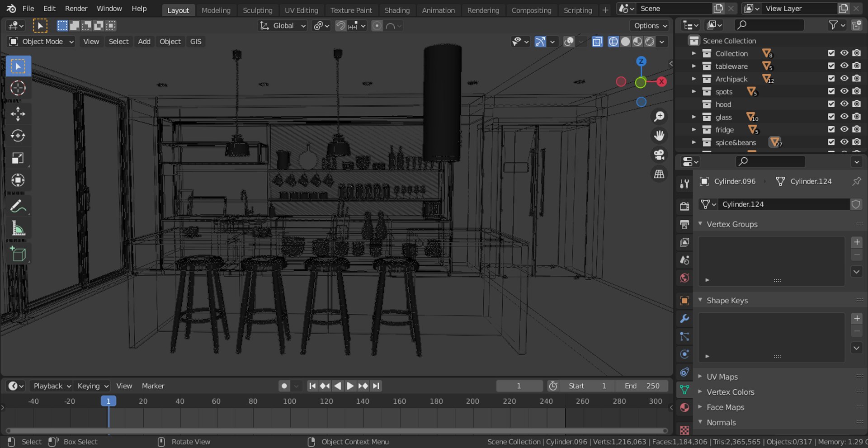Open the World properties tab icon
Viewport: 868px width, 448px height.
click(684, 278)
